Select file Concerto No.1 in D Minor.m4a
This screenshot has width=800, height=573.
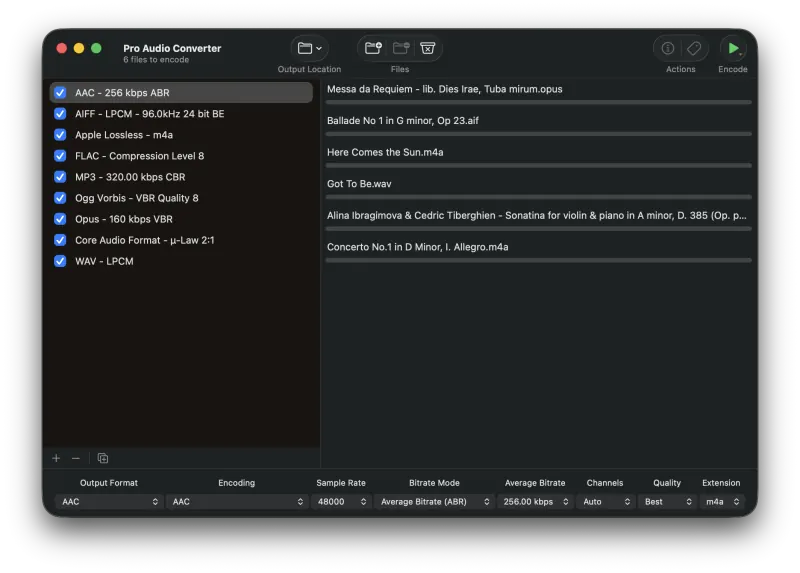pyautogui.click(x=538, y=251)
